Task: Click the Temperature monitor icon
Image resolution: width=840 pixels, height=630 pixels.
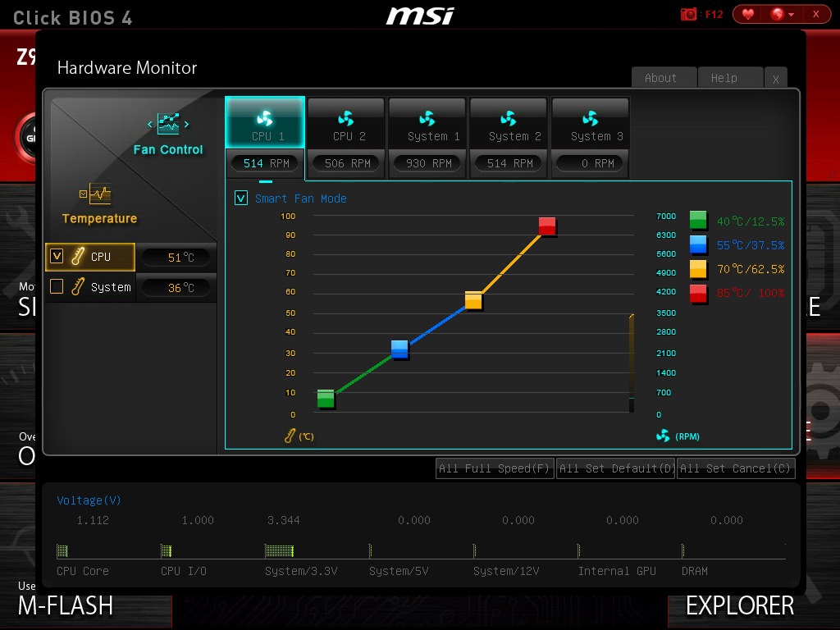Action: pos(99,194)
